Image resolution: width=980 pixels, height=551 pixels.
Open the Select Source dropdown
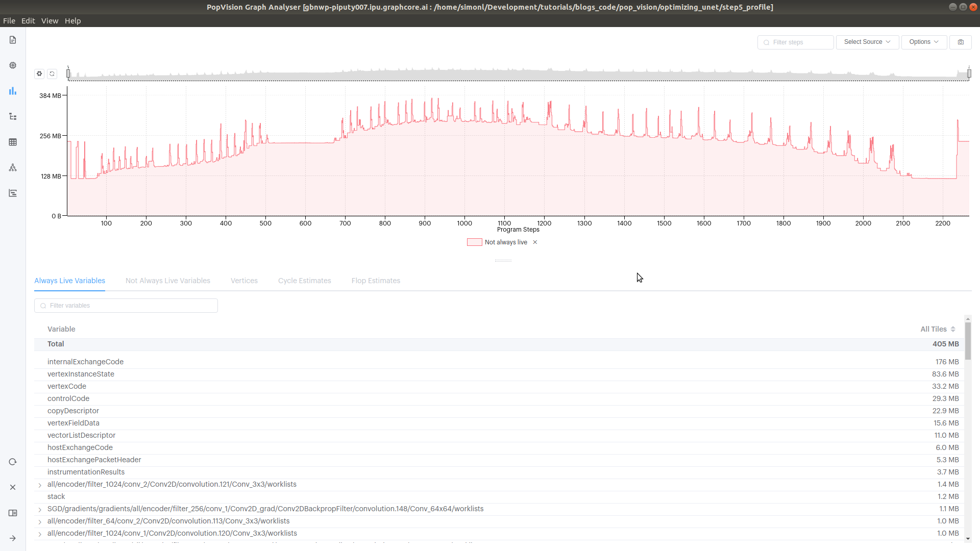pos(867,42)
